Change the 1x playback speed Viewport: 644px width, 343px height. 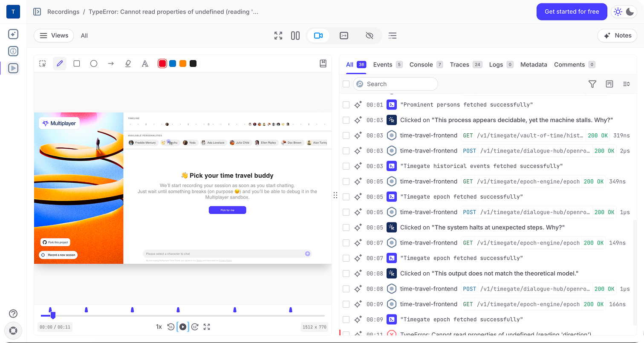tap(159, 327)
